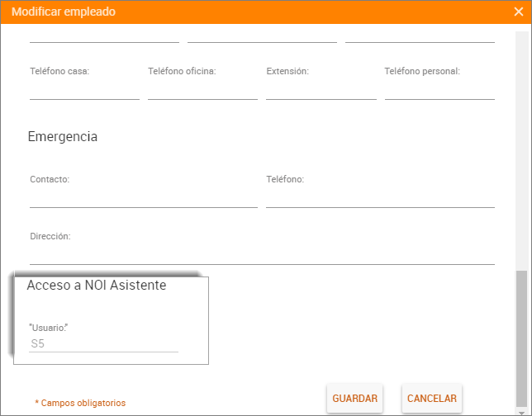Screen dimensions: 532x416
Task: Click the Modificar empleado title bar
Action: tap(248, 12)
